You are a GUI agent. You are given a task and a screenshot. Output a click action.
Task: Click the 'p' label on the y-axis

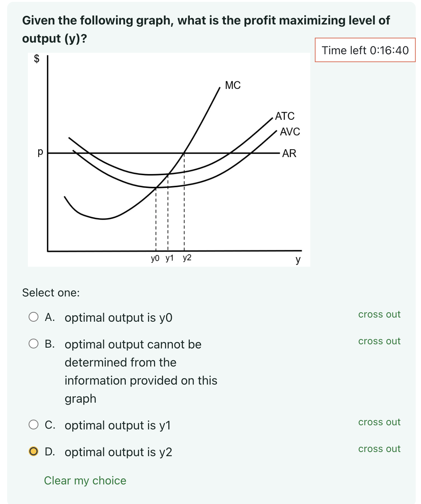[x=40, y=153]
